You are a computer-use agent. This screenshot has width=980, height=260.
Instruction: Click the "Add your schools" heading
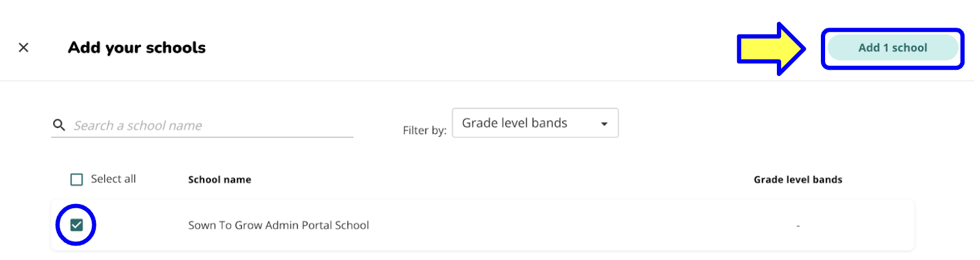pyautogui.click(x=137, y=48)
